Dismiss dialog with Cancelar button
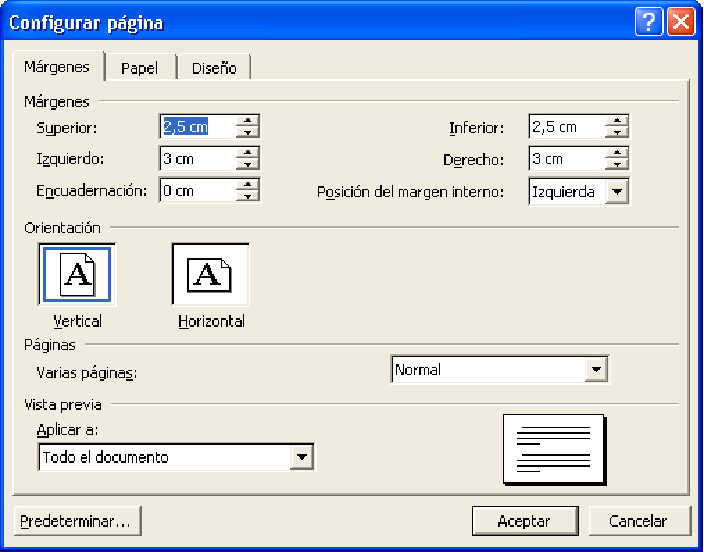Viewport: 704px width, 552px height. [640, 521]
